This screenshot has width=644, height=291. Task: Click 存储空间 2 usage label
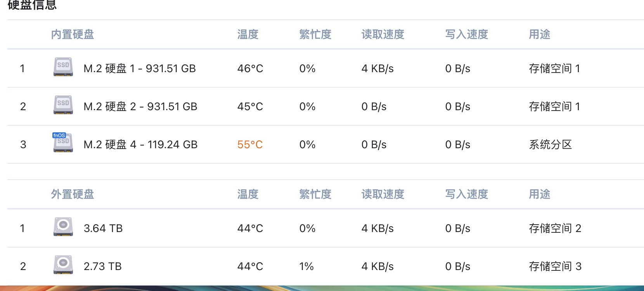555,229
